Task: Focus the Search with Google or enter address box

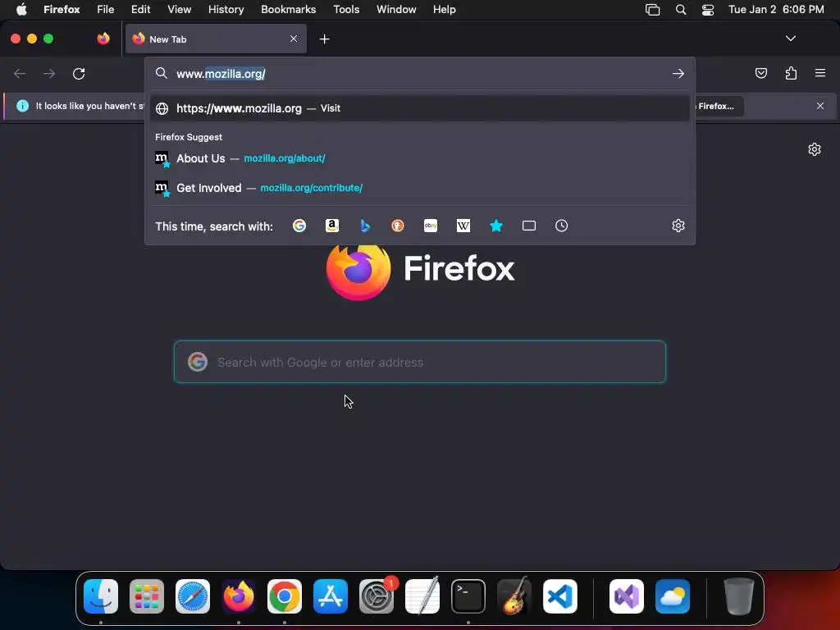Action: pyautogui.click(x=420, y=362)
